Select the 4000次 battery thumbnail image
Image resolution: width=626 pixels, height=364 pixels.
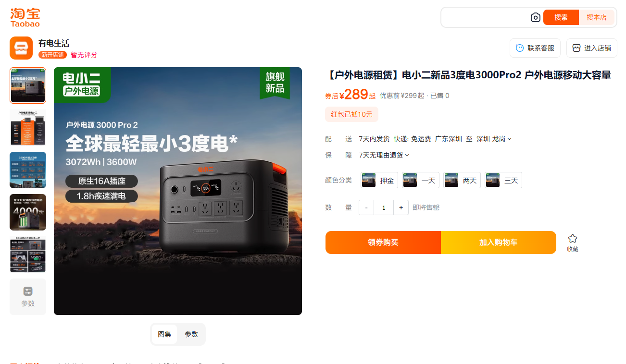pyautogui.click(x=28, y=212)
